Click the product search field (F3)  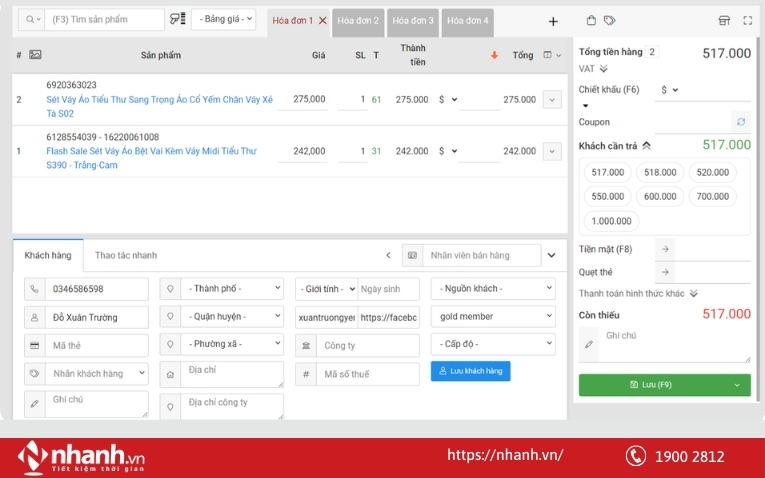pos(105,19)
